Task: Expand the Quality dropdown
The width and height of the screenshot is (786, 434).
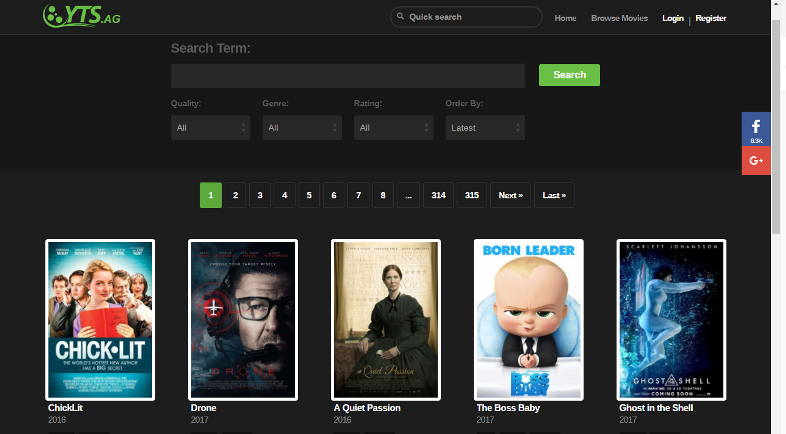Action: tap(211, 128)
